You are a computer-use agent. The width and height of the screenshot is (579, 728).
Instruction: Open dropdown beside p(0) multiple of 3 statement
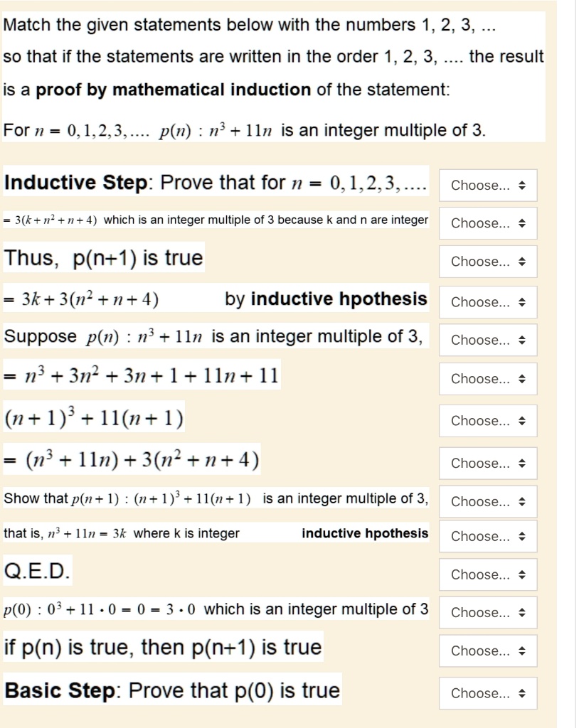click(x=487, y=612)
